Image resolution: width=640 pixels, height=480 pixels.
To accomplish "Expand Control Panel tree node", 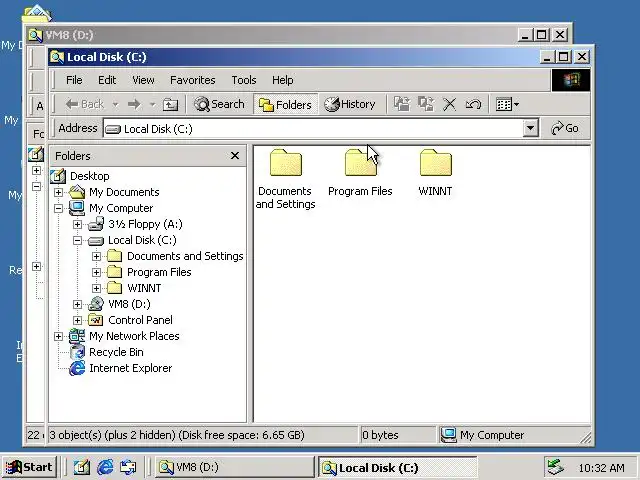I will [77, 320].
